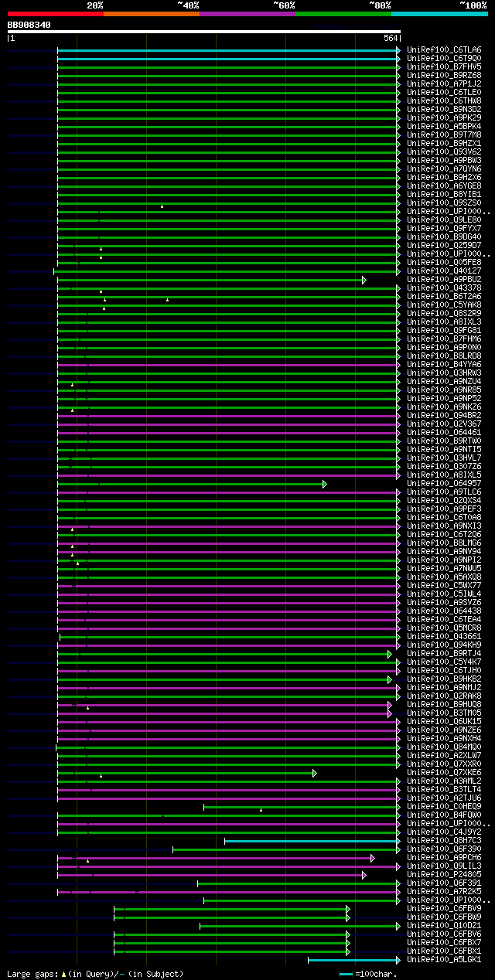Screen dimensions: 495x980
Task: Select the UniRef100_Q259D7 label
Action: (x=444, y=245)
